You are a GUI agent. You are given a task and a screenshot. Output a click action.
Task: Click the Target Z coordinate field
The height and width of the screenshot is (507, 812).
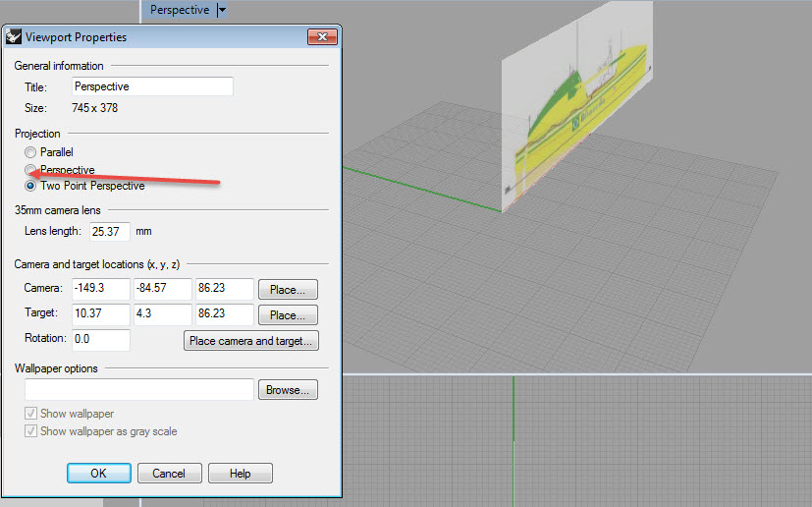[223, 314]
